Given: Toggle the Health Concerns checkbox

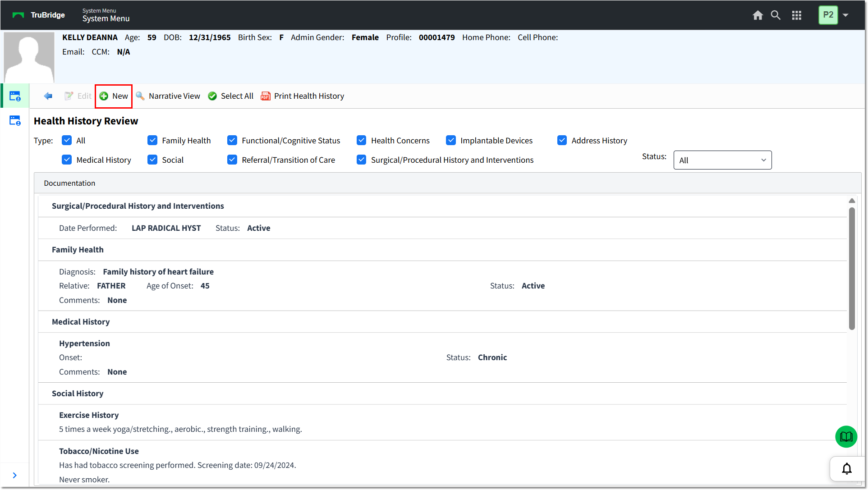Looking at the screenshot, I should [x=361, y=140].
